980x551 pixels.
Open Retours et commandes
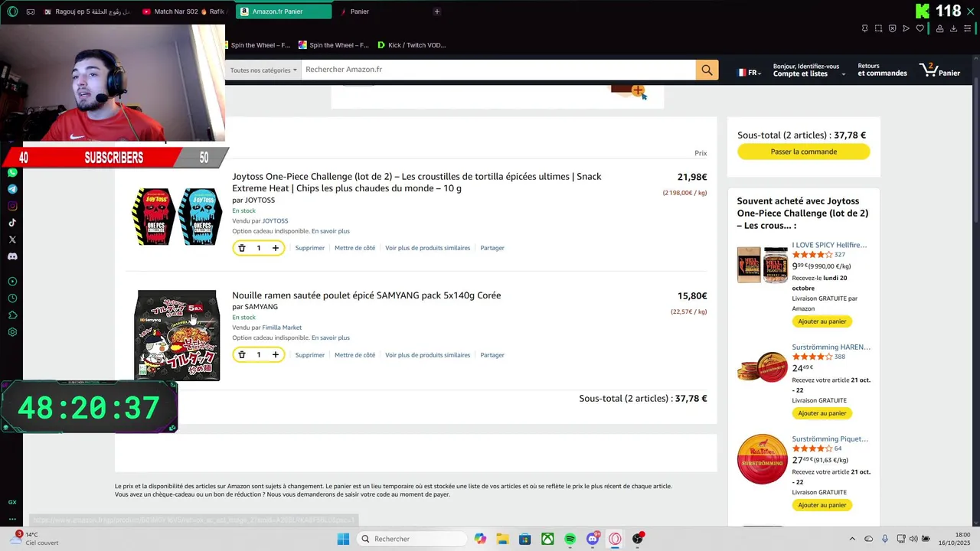tap(882, 70)
